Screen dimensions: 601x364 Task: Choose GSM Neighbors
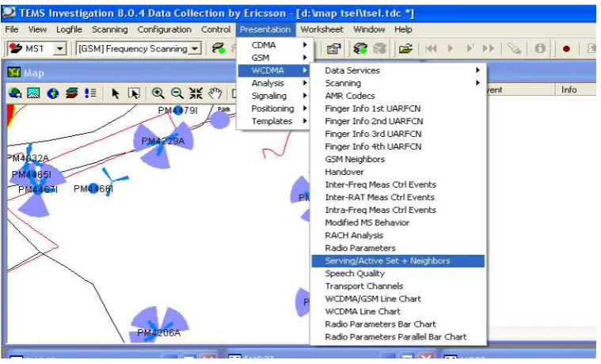(x=397, y=159)
